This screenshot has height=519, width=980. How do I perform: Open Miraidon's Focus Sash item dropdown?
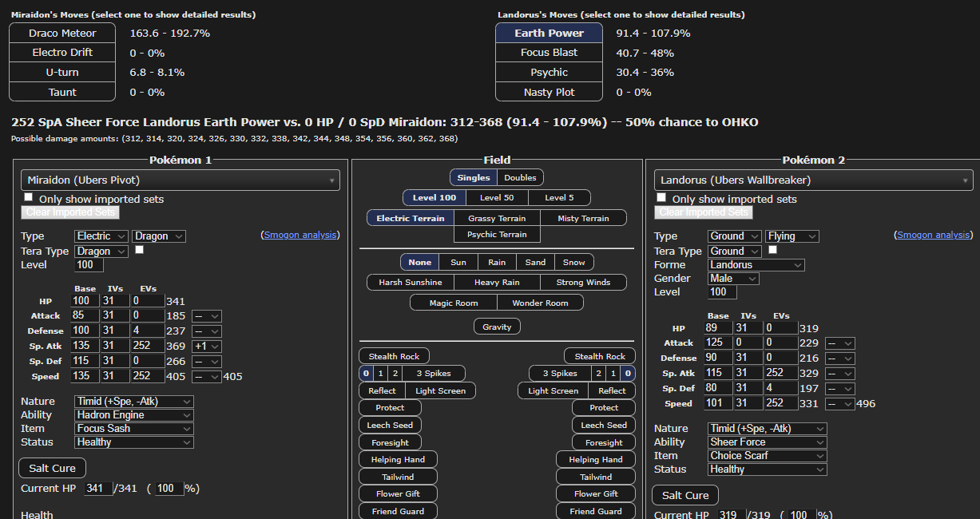134,429
